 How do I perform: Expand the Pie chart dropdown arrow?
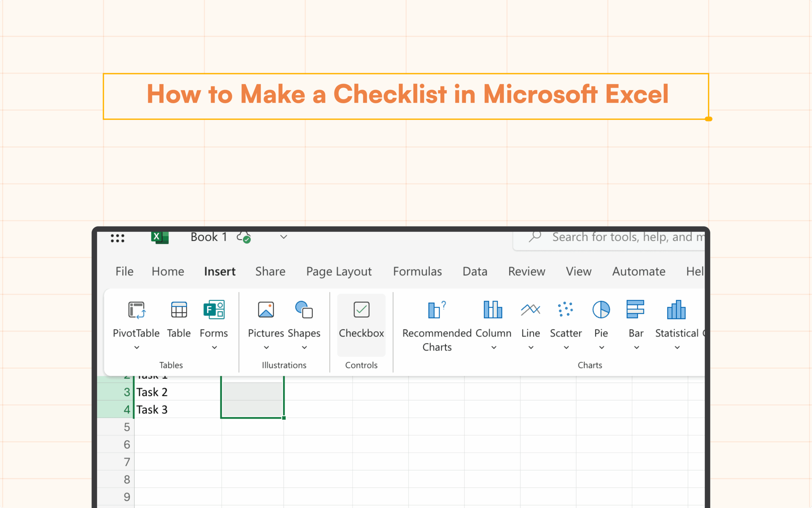(602, 347)
